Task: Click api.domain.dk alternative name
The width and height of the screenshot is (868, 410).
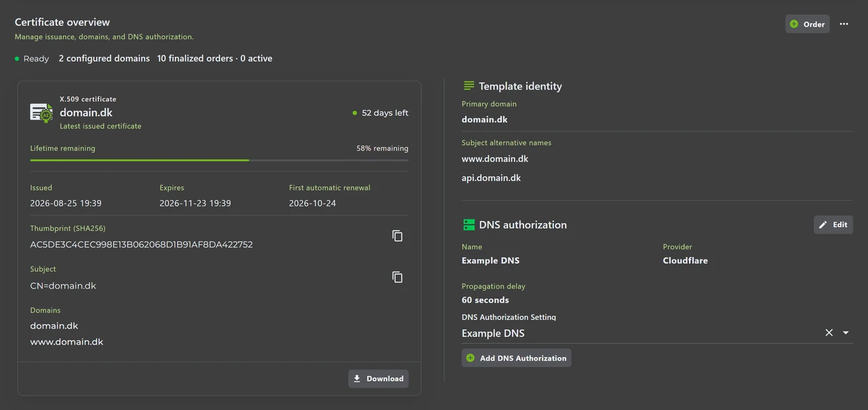Action: tap(492, 178)
